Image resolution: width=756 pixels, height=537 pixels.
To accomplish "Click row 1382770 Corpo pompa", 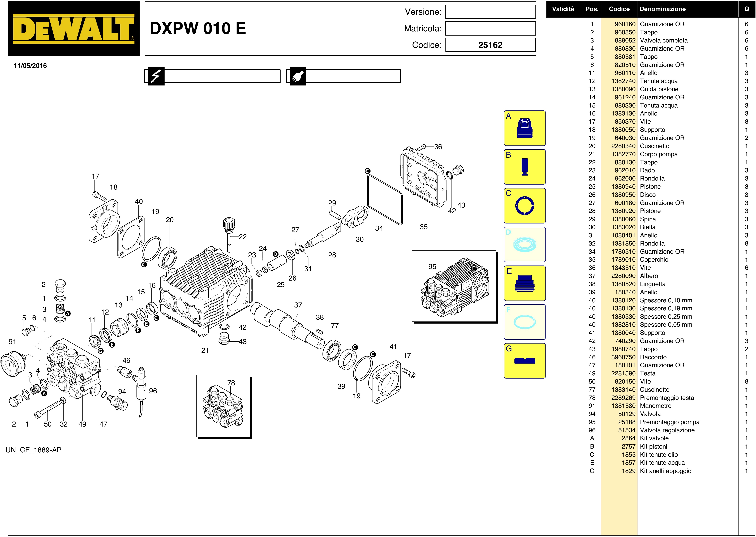I will pos(623,154).
